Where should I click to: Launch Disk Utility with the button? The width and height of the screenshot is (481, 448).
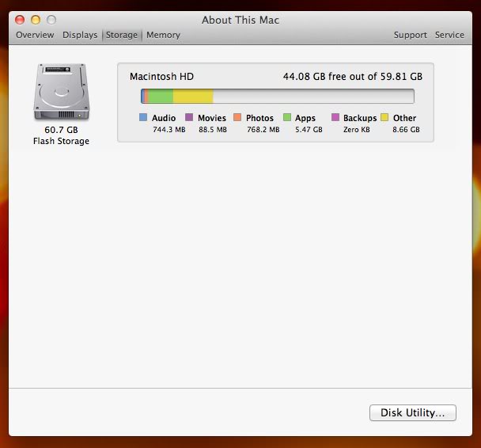point(413,412)
